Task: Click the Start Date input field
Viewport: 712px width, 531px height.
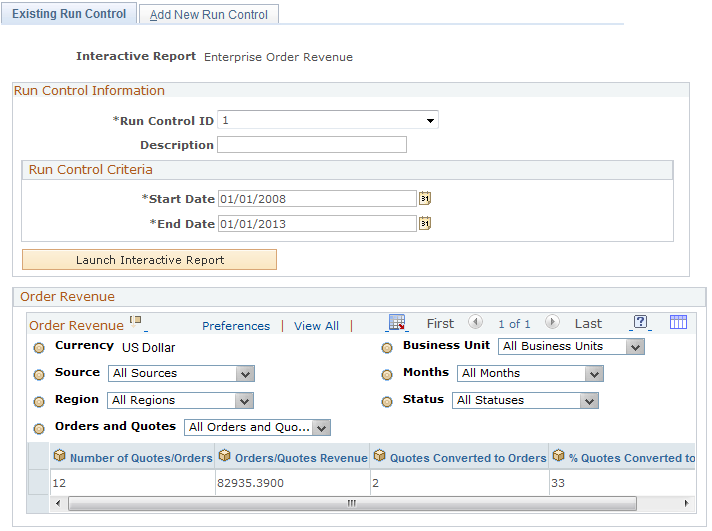Action: (317, 199)
